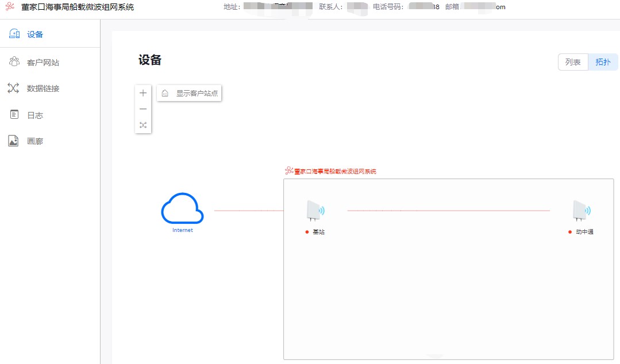Toggle 显示客户站点 to show customer sites
Viewport: 620px width, 364px height.
198,92
